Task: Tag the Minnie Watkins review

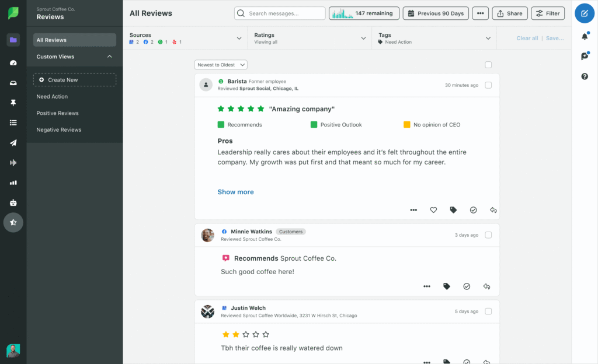Action: [447, 286]
